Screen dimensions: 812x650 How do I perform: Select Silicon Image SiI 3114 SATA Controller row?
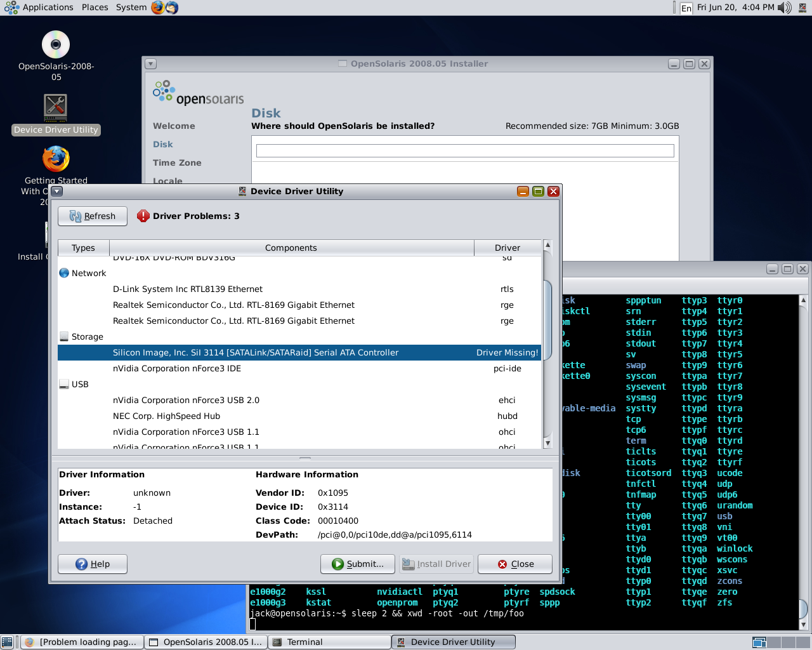coord(299,352)
